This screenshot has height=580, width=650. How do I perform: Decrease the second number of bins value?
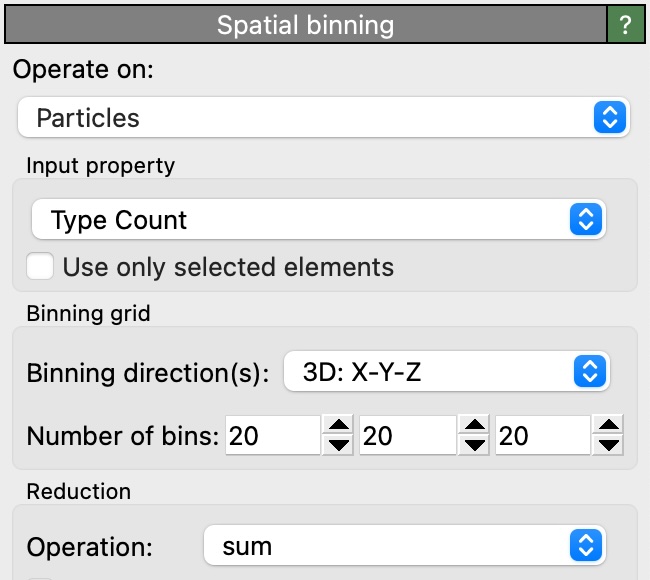click(x=474, y=445)
